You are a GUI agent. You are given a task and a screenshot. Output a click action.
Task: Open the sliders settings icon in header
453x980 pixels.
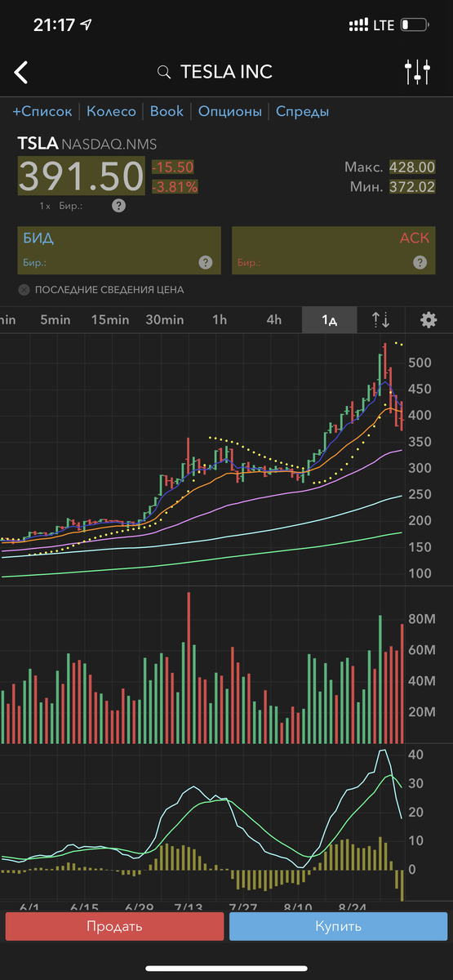pos(417,72)
